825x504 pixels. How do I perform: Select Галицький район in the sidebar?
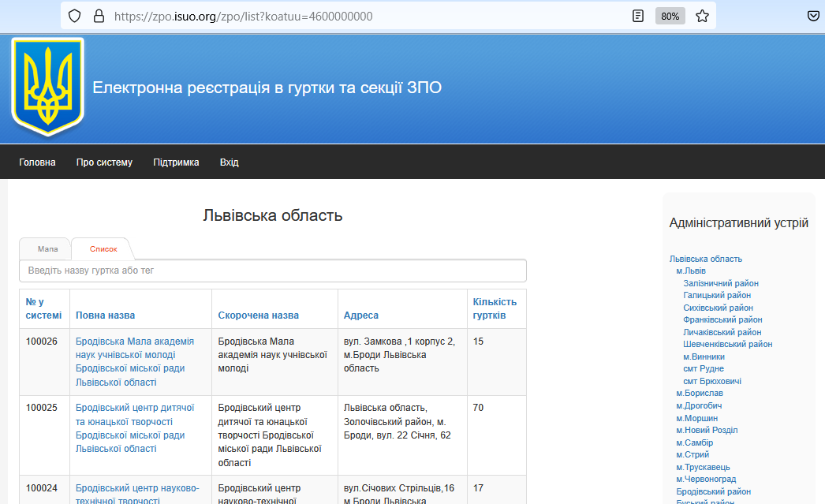(x=717, y=295)
